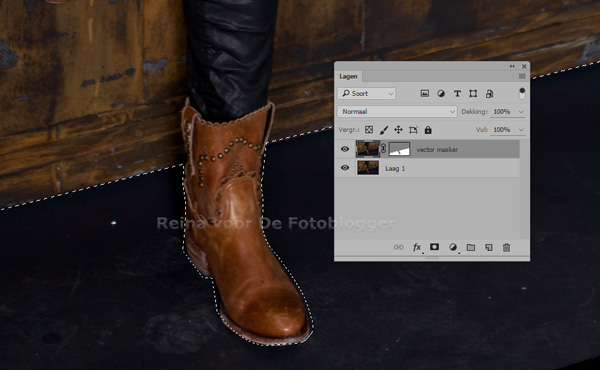Open the Lagen panel options menu
The height and width of the screenshot is (370, 600).
[522, 76]
